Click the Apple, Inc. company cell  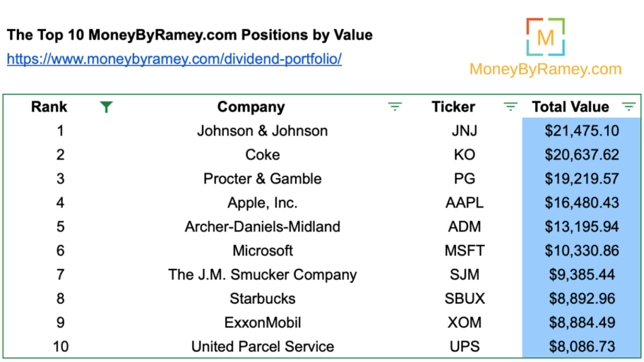pyautogui.click(x=262, y=203)
